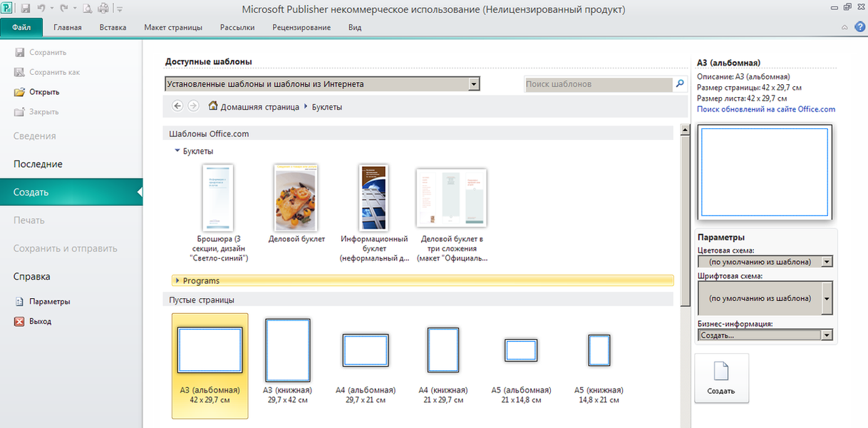Viewport: 868px width, 428px height.
Task: Click the Save icon in quick access toolbar
Action: click(x=26, y=8)
